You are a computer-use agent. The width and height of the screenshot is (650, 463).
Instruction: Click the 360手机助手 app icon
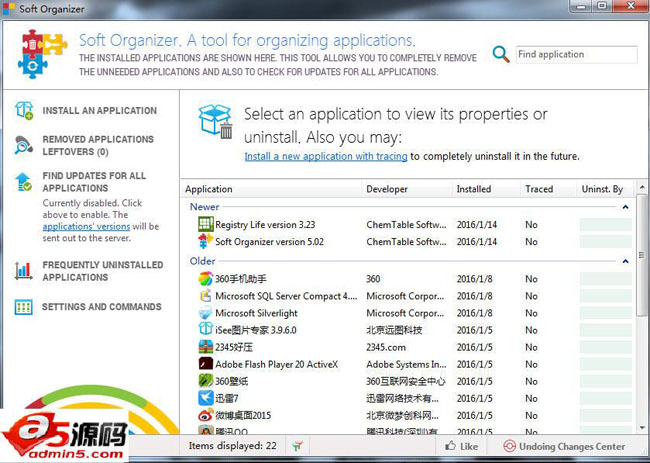tap(206, 279)
